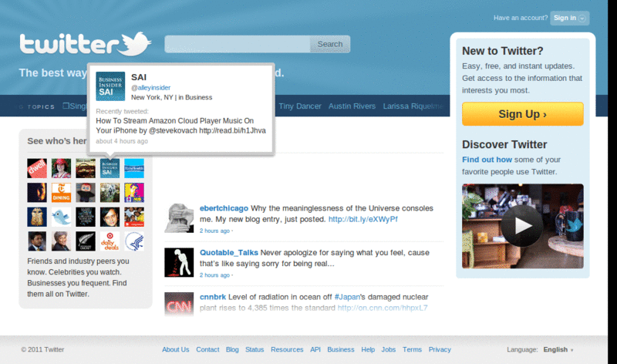
Task: Change language using English dropdown
Action: (x=558, y=349)
